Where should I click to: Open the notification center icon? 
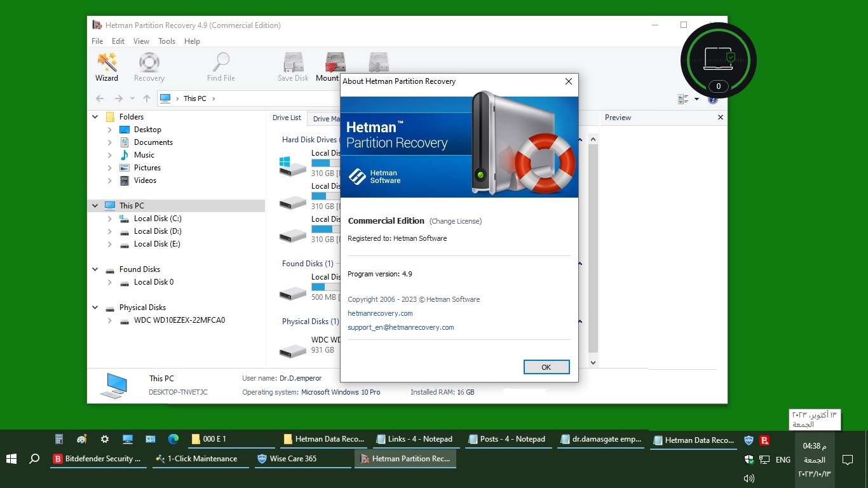click(847, 459)
